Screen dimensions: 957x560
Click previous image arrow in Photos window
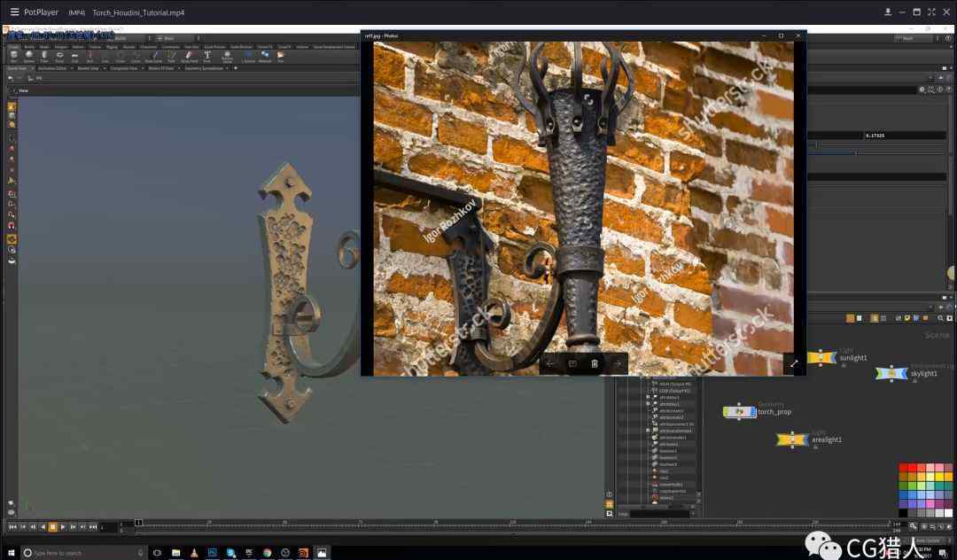click(x=550, y=363)
